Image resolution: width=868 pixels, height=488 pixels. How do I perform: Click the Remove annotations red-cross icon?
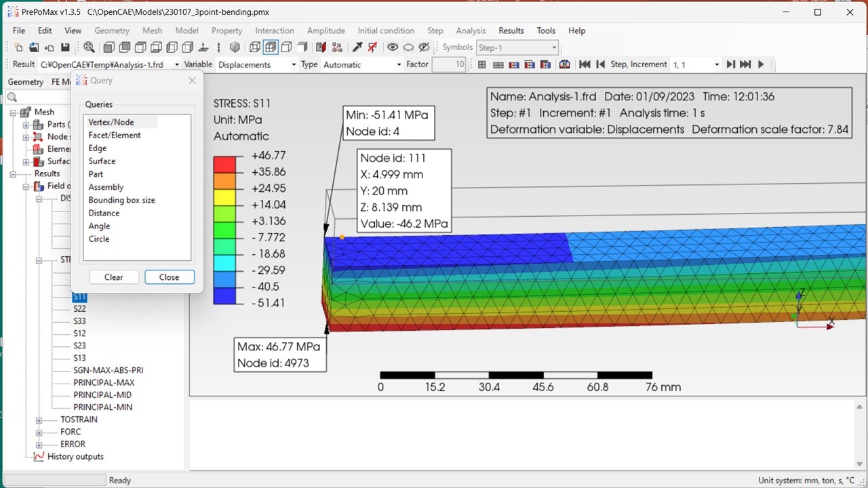(372, 47)
